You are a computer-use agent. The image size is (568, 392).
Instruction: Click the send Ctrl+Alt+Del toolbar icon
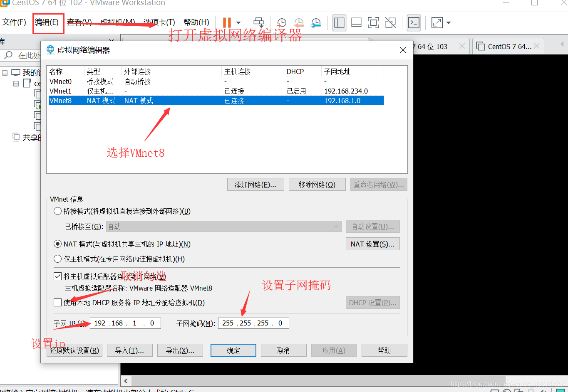click(x=259, y=22)
